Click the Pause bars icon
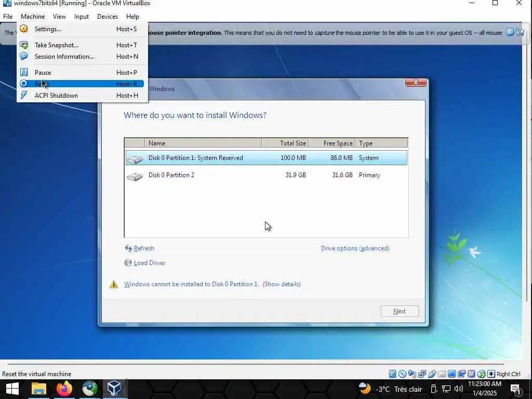 [x=24, y=72]
